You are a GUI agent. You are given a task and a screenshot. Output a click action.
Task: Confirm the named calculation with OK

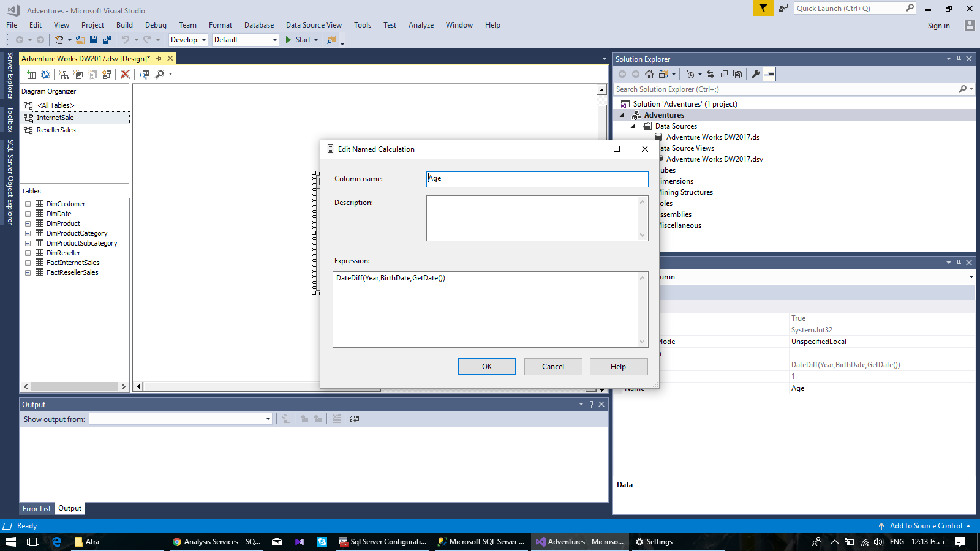(x=487, y=367)
